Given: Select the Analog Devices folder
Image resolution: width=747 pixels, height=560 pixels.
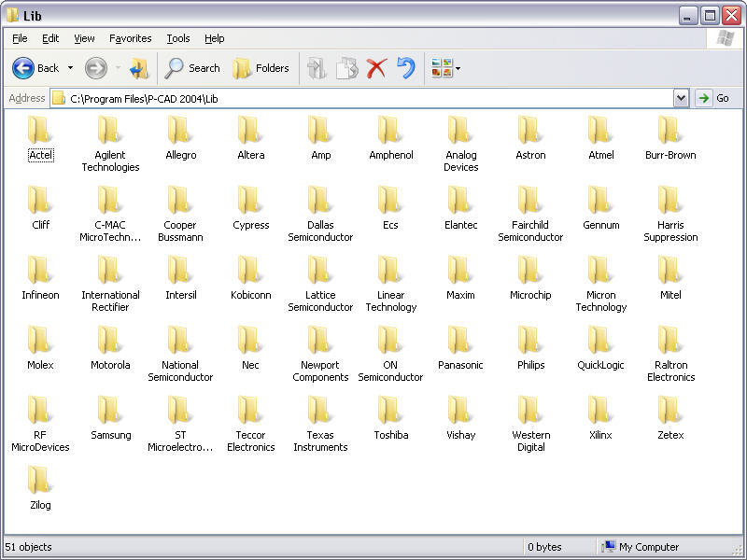Looking at the screenshot, I should 460,145.
